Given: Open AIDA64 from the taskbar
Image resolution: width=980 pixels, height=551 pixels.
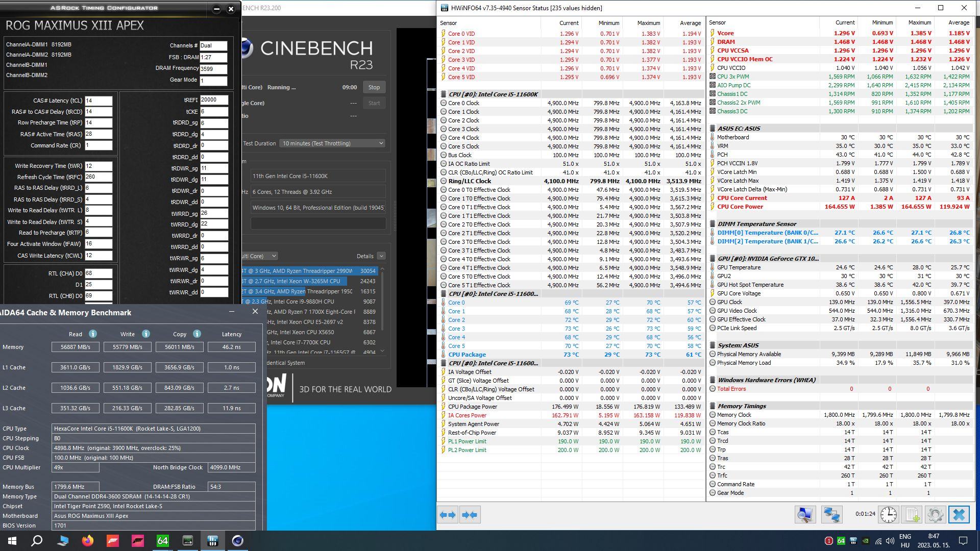Looking at the screenshot, I should (x=163, y=540).
